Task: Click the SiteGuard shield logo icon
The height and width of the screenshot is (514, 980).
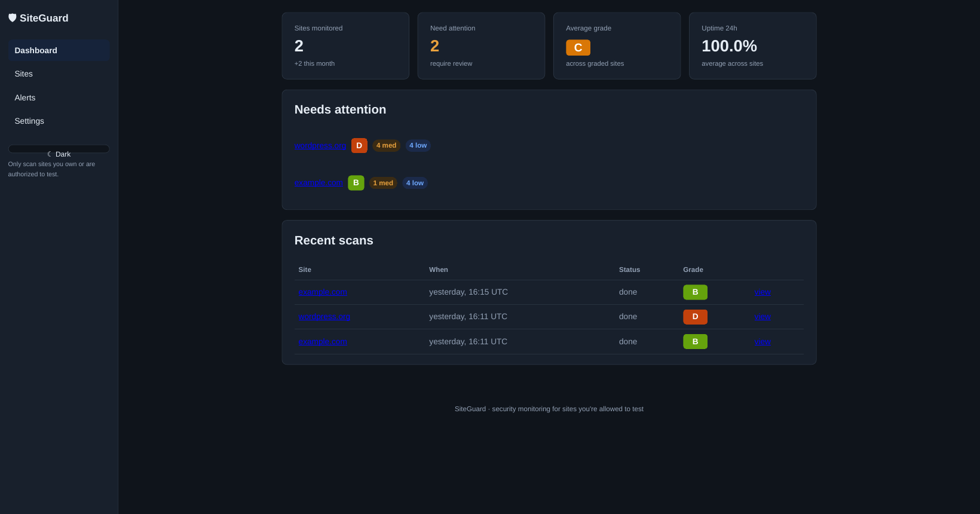Action: (13, 18)
